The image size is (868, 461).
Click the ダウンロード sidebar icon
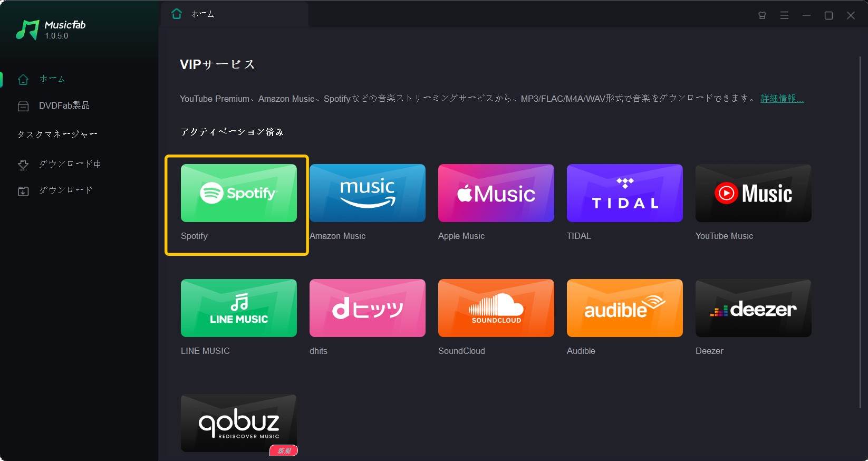[x=23, y=191]
